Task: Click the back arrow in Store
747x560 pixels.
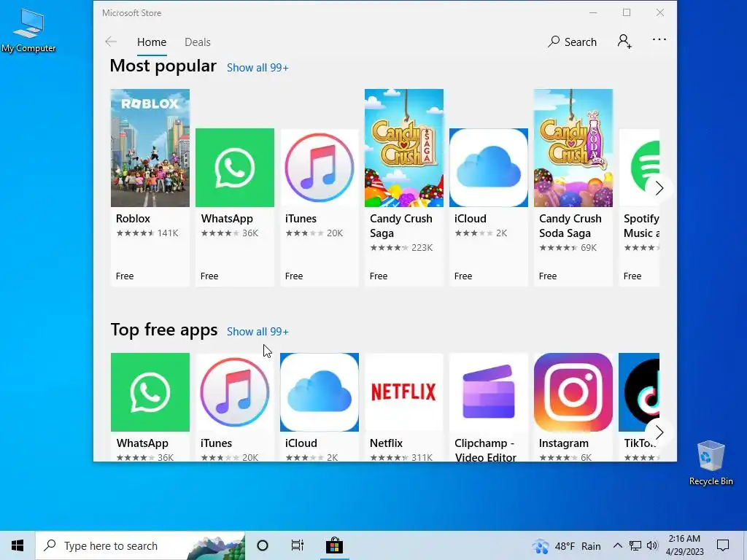Action: click(x=111, y=42)
